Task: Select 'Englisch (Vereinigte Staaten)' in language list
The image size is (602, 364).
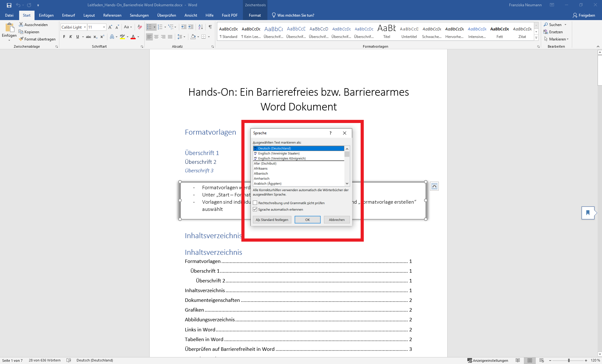Action: [x=279, y=153]
